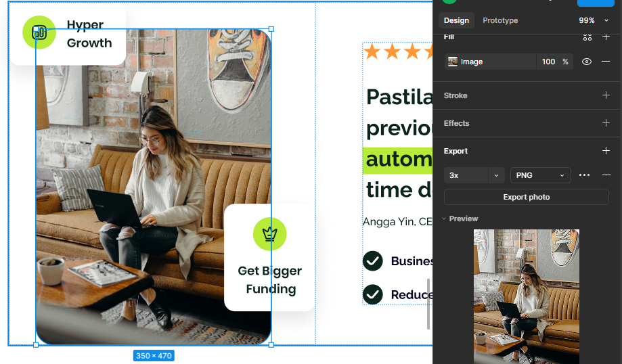Image resolution: width=622 pixels, height=364 pixels.
Task: Edit the fill opacity 100 field
Action: pyautogui.click(x=549, y=62)
